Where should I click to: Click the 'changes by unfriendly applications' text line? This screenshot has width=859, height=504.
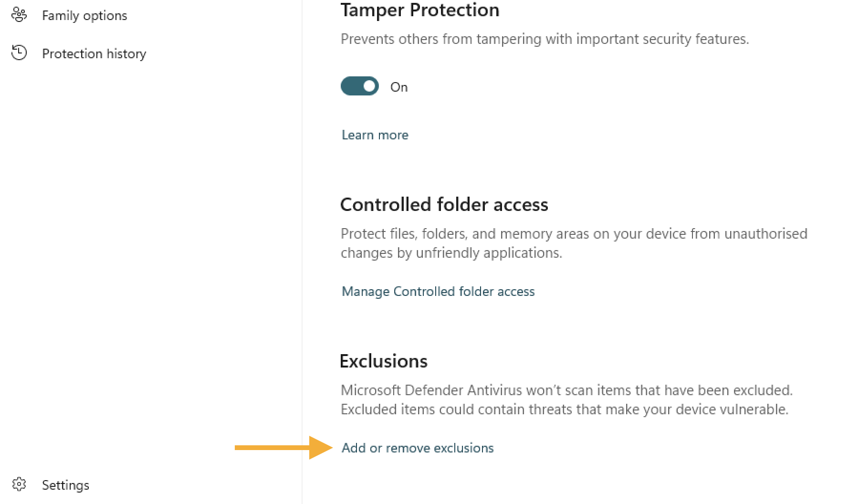(x=451, y=253)
